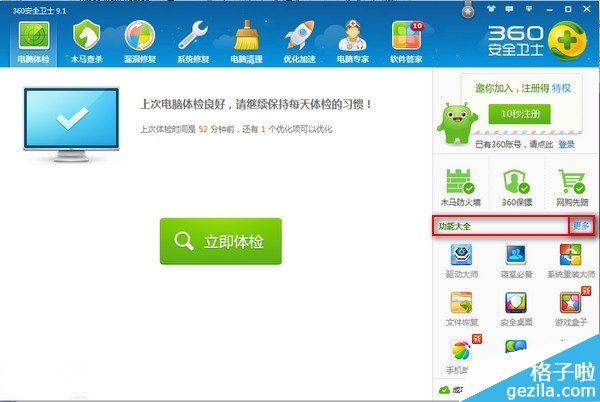The image size is (600, 402).
Task: Launch the 驱动大师 driver tool
Action: (461, 261)
